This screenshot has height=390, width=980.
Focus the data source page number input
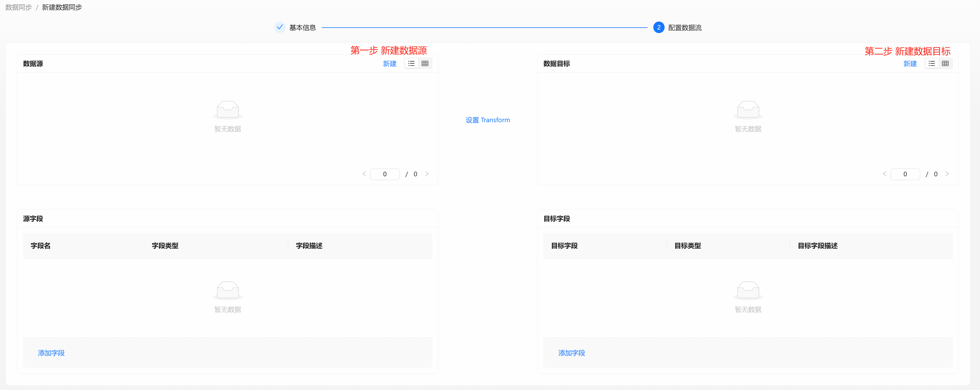coord(385,174)
